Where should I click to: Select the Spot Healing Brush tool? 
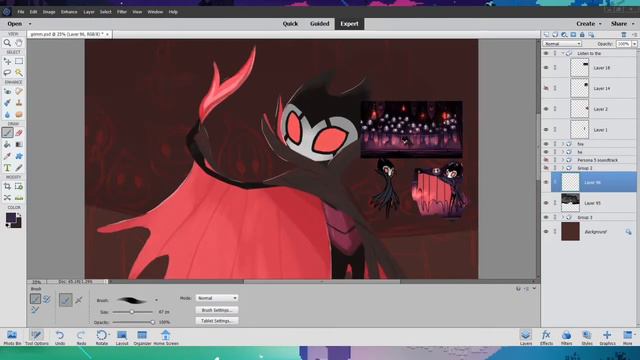tap(19, 91)
